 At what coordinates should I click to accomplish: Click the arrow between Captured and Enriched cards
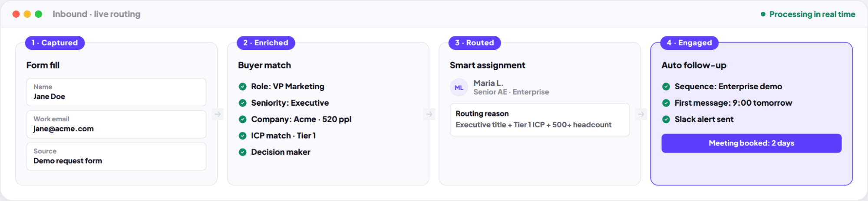[x=218, y=114]
